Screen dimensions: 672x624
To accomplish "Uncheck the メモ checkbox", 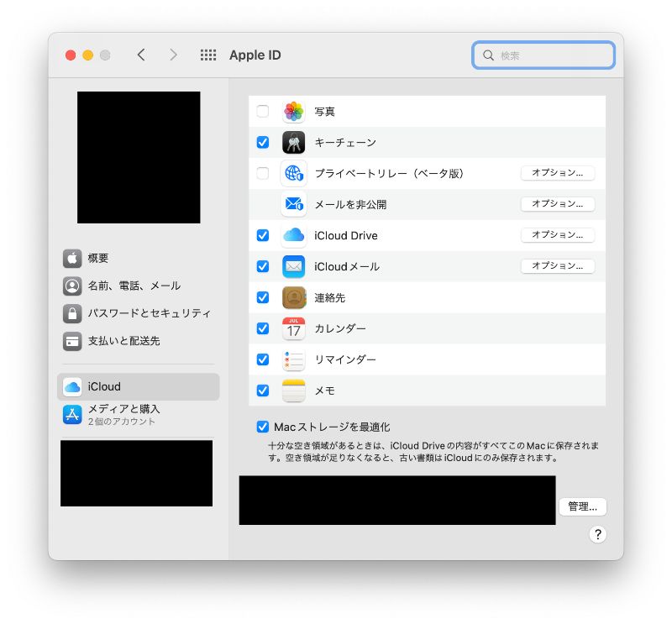I will tap(263, 391).
